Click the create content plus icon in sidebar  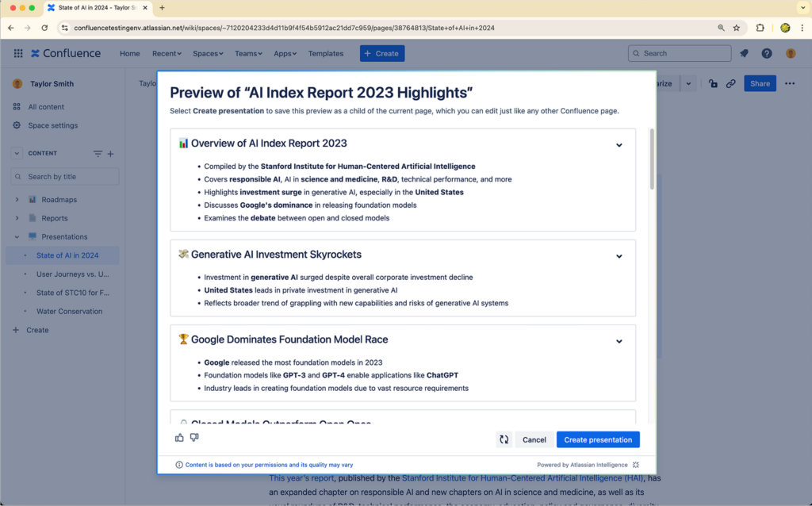[110, 154]
